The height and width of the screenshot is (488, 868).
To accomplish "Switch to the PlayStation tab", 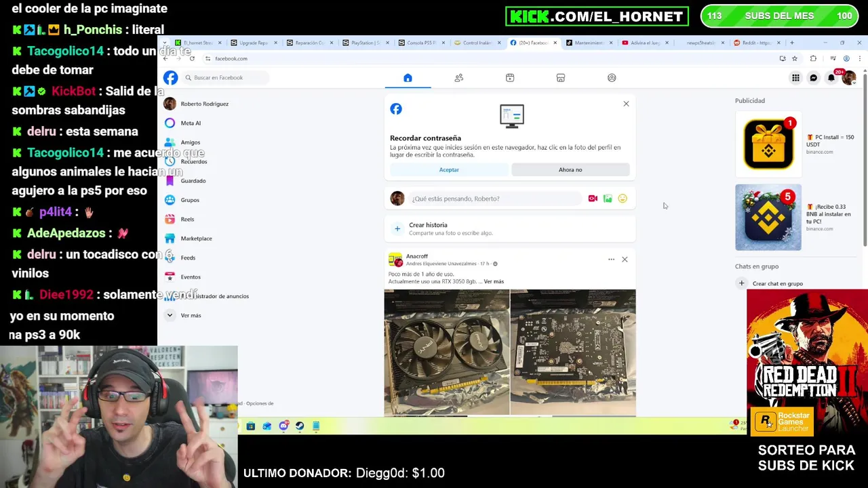I will [x=366, y=43].
